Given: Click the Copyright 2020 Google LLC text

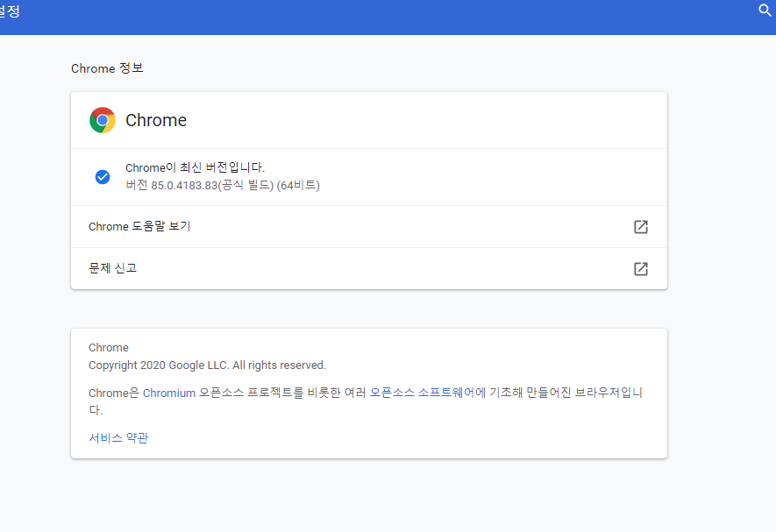Looking at the screenshot, I should pos(207,365).
